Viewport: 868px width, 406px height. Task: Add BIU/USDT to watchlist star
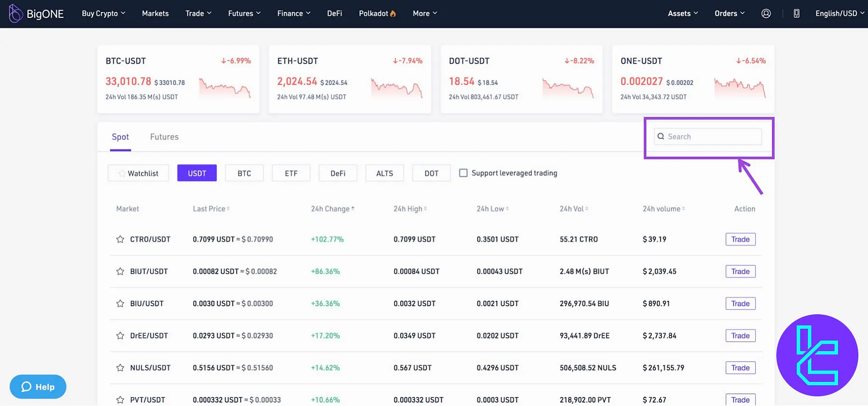(x=120, y=304)
